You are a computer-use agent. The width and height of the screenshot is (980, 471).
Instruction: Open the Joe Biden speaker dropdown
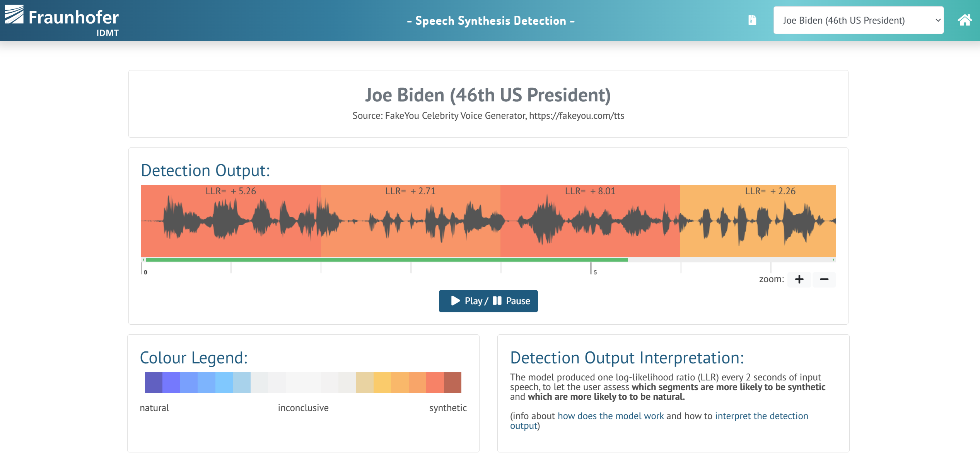(858, 20)
